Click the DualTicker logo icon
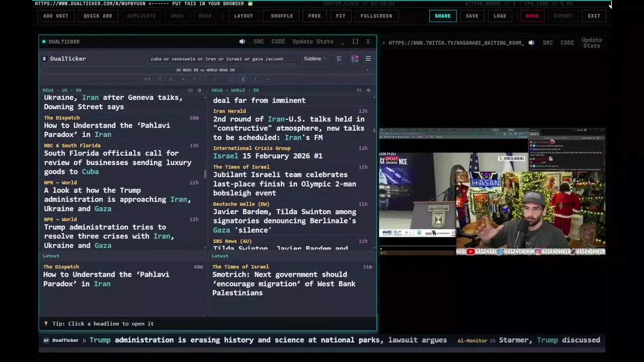Image resolution: width=644 pixels, height=362 pixels. (x=44, y=59)
